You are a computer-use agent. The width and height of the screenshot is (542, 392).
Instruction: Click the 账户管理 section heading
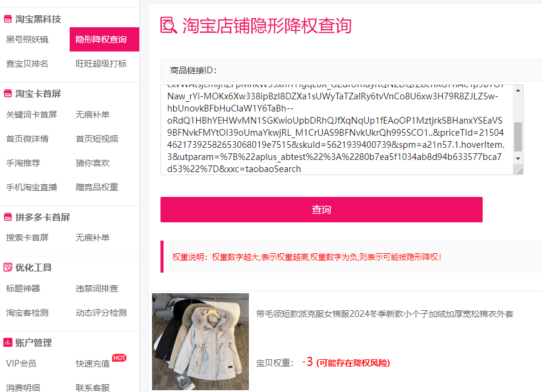pyautogui.click(x=33, y=342)
